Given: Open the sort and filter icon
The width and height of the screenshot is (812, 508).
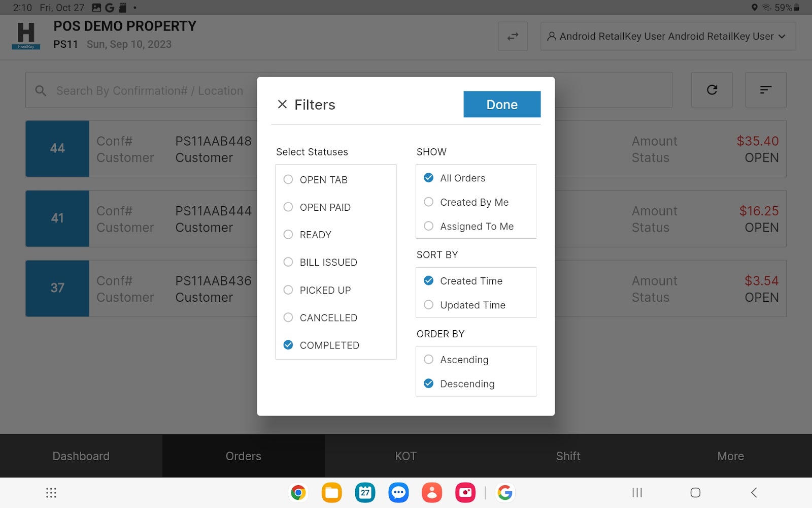Looking at the screenshot, I should coord(765,90).
